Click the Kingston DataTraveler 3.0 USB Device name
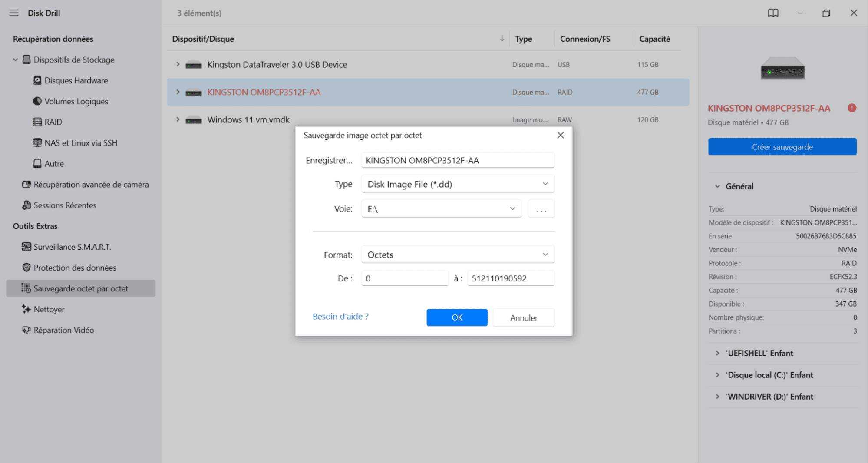868x463 pixels. click(277, 64)
